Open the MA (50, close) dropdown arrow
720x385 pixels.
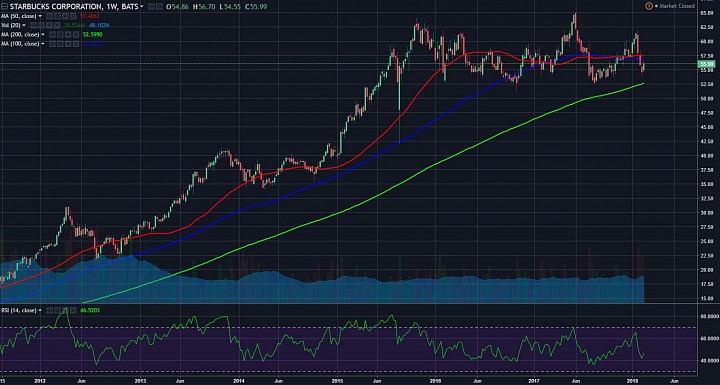40,16
